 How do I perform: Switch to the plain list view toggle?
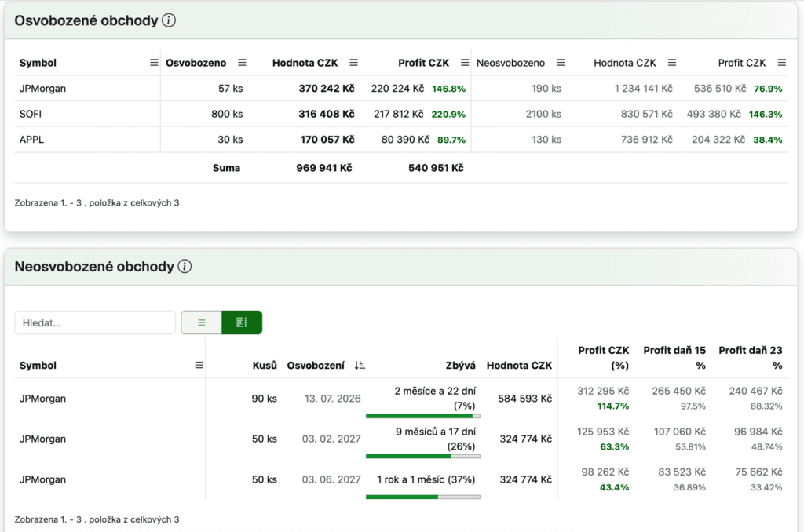201,322
